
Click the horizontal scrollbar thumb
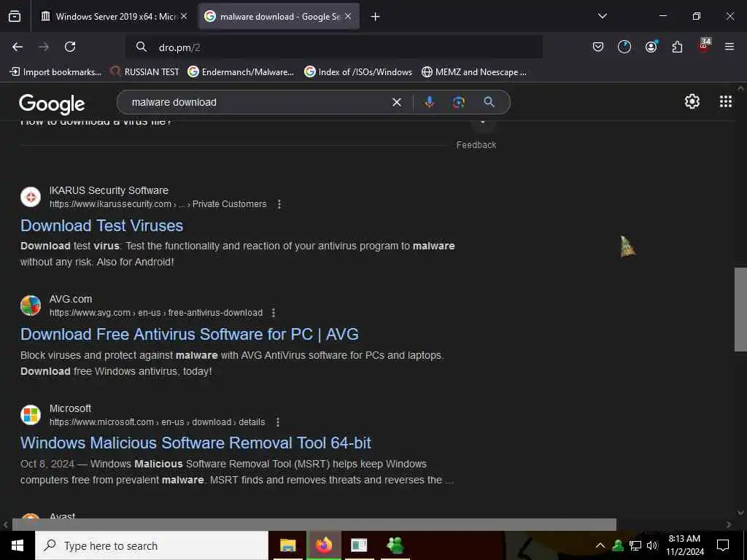[x=314, y=524]
